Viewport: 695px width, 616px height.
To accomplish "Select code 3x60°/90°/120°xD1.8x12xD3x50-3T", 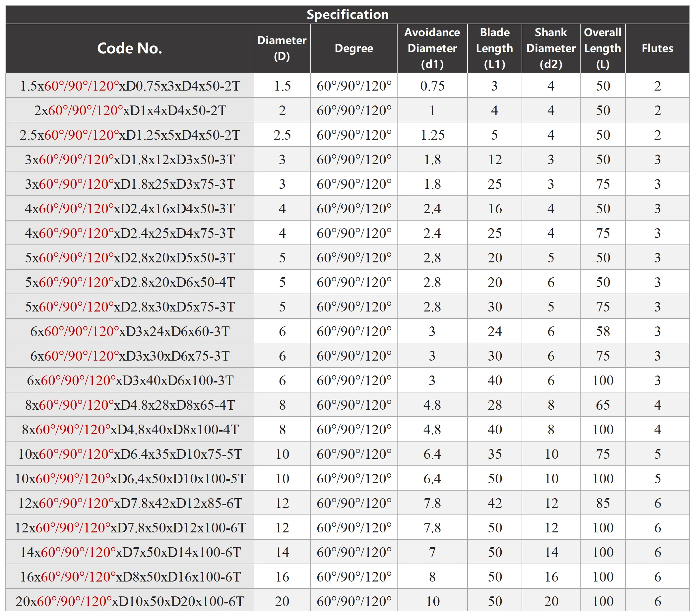I will click(130, 160).
